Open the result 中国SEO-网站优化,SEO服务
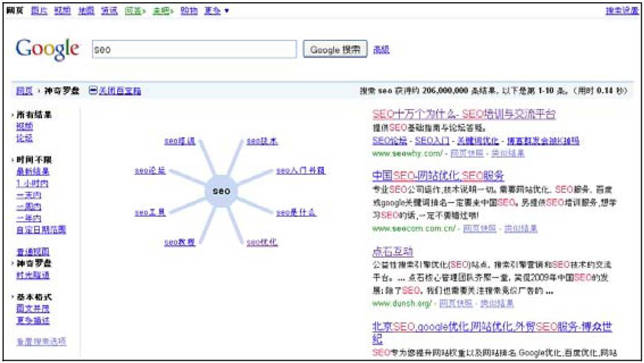Viewport: 644px width, 363px height. 438,176
